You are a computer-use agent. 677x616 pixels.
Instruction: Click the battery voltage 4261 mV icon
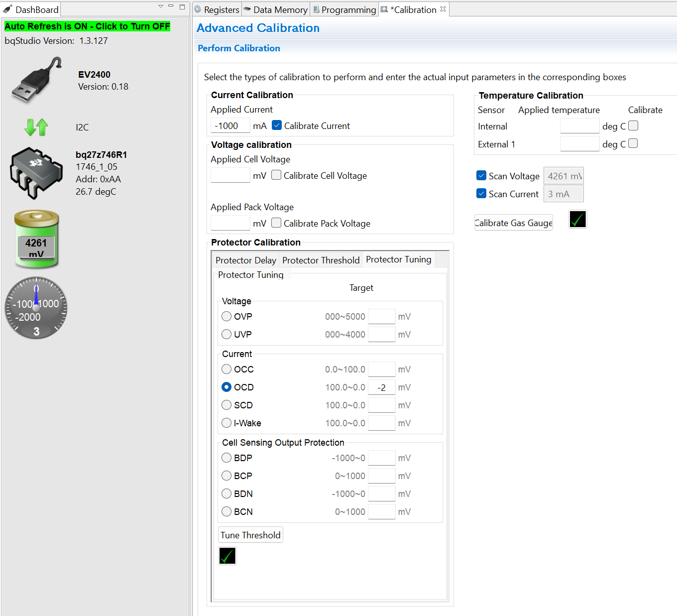[x=36, y=239]
